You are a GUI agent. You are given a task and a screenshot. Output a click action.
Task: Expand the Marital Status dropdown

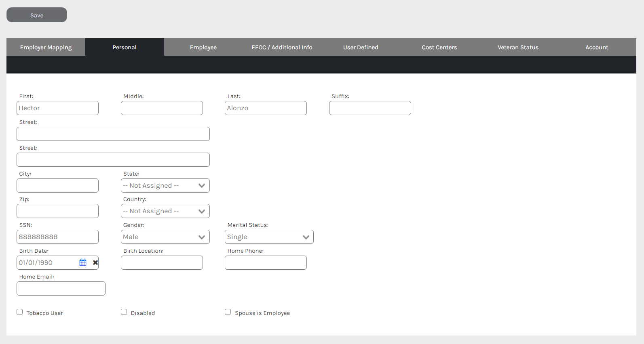269,237
